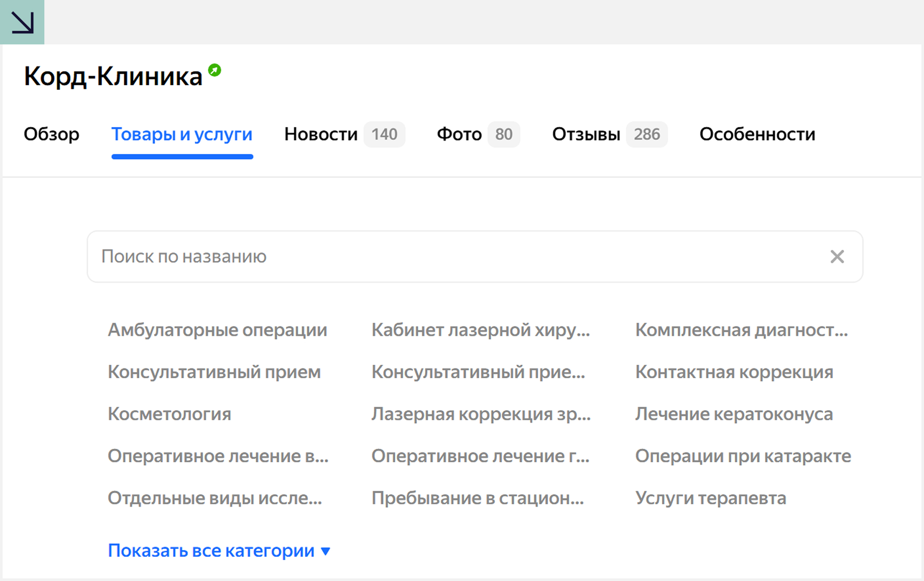This screenshot has height=581, width=924.
Task: Open the Косметология category
Action: click(169, 414)
